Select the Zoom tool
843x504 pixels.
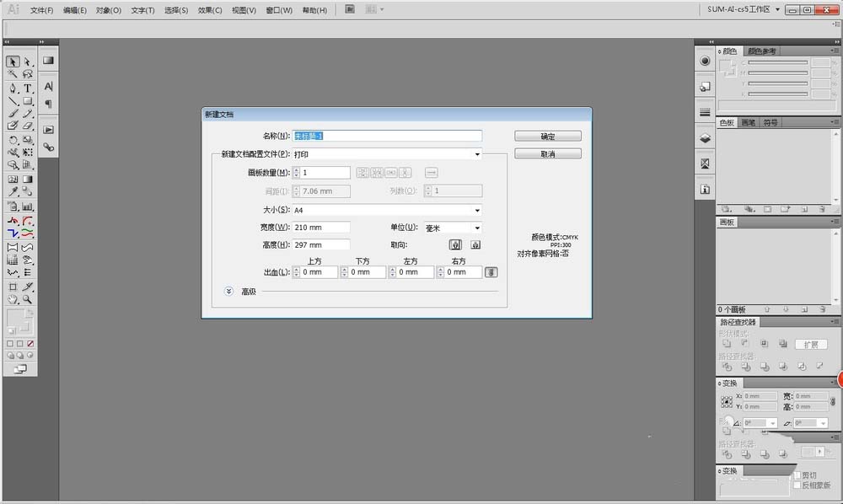coord(27,299)
